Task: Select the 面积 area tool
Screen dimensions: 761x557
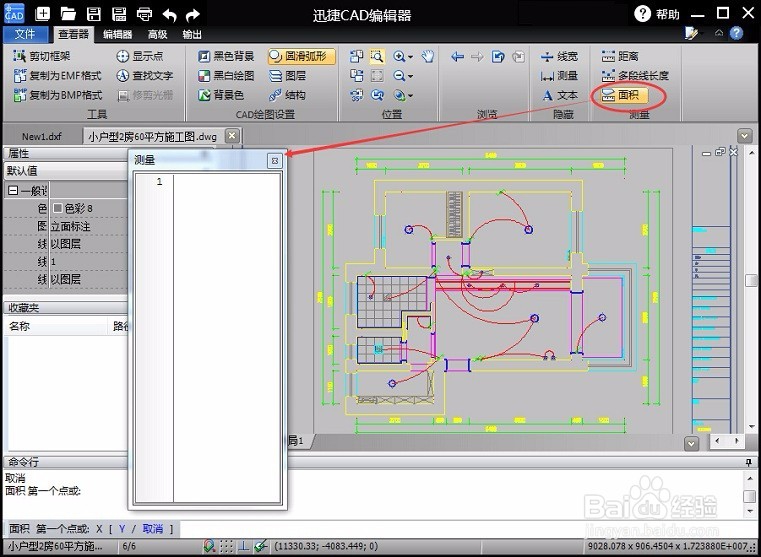Action: [x=623, y=95]
